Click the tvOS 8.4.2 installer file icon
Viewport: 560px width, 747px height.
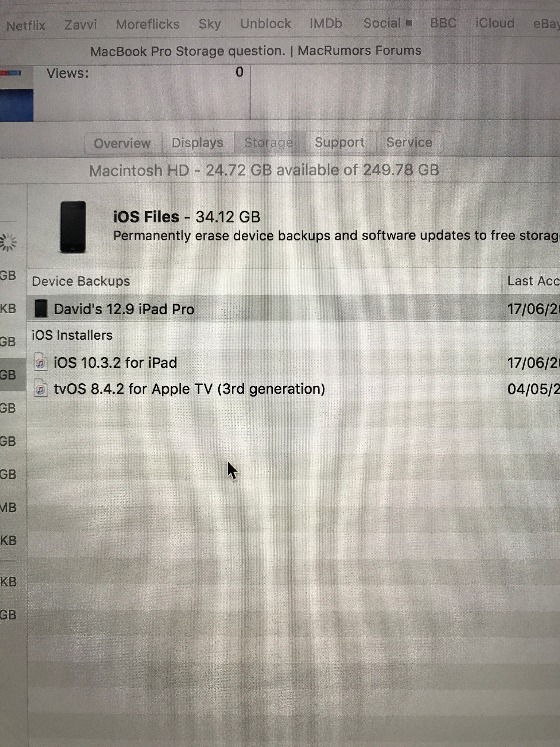41,389
